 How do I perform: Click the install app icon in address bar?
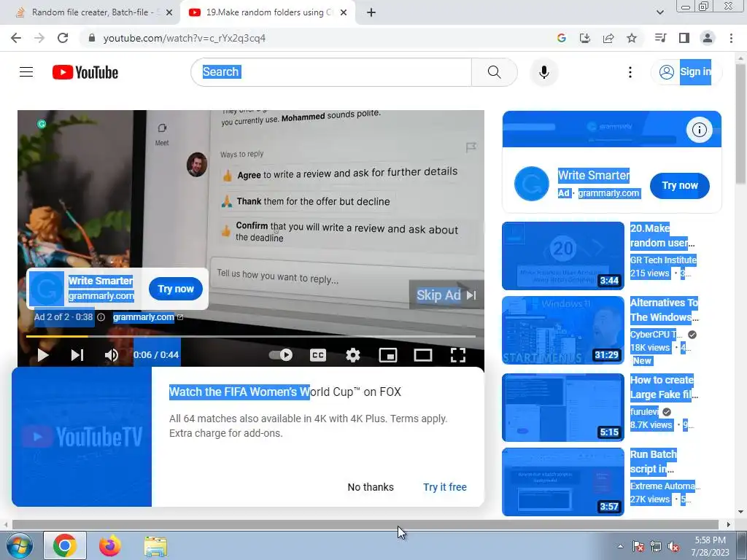pyautogui.click(x=584, y=38)
